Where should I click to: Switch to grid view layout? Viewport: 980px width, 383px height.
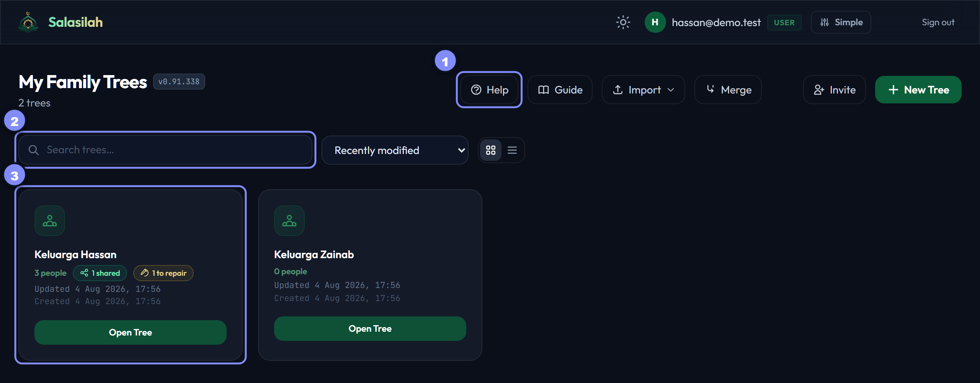pos(491,150)
